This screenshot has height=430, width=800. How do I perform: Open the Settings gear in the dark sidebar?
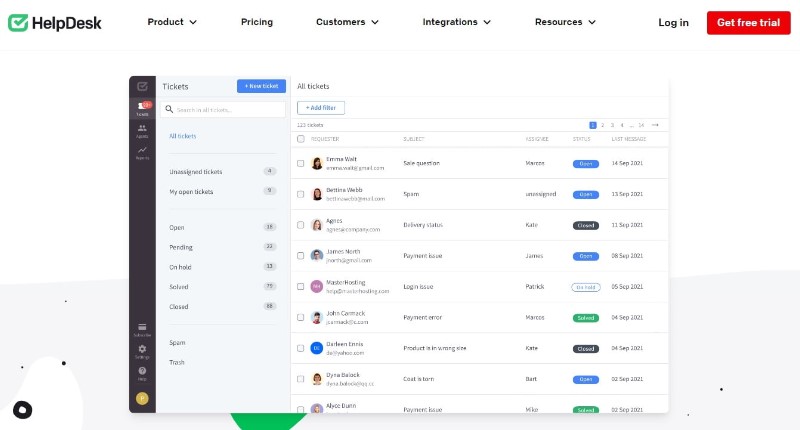(x=142, y=350)
